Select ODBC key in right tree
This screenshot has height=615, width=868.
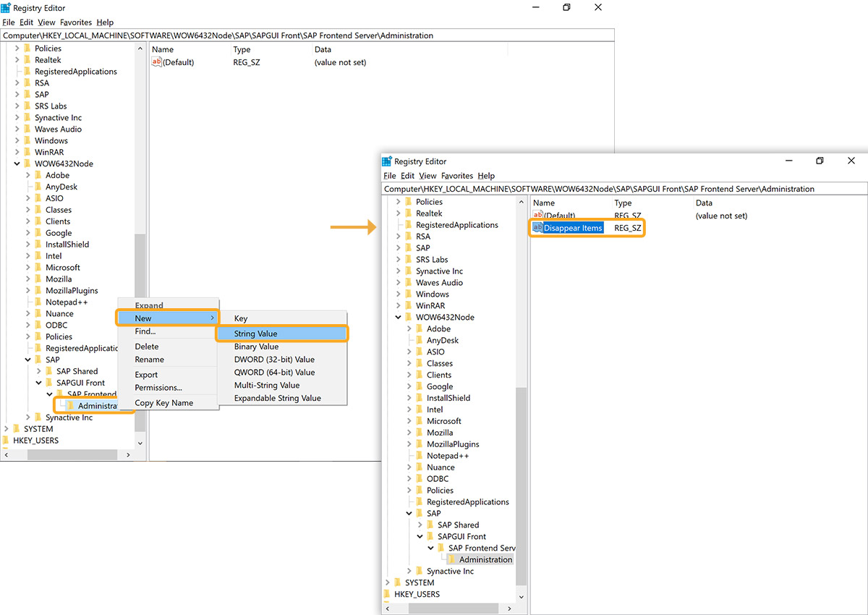point(438,479)
